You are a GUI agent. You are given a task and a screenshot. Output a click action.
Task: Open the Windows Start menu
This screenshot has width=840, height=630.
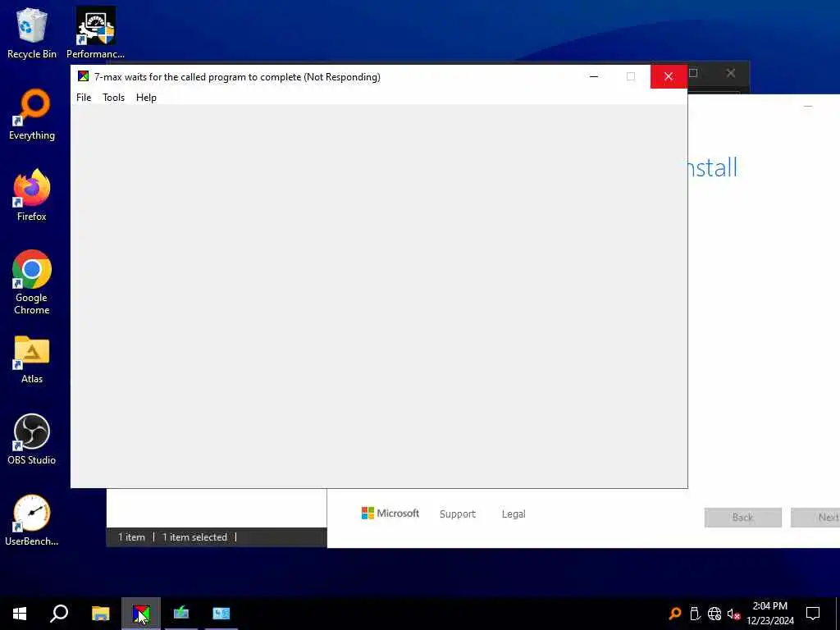[x=20, y=614]
